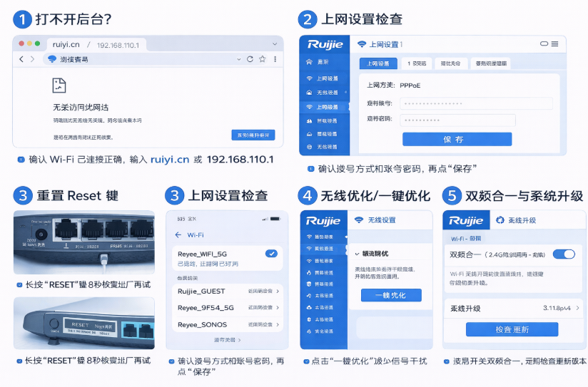Open the Reyee_SONOS network chevron
This screenshot has width=588, height=387.
278,324
